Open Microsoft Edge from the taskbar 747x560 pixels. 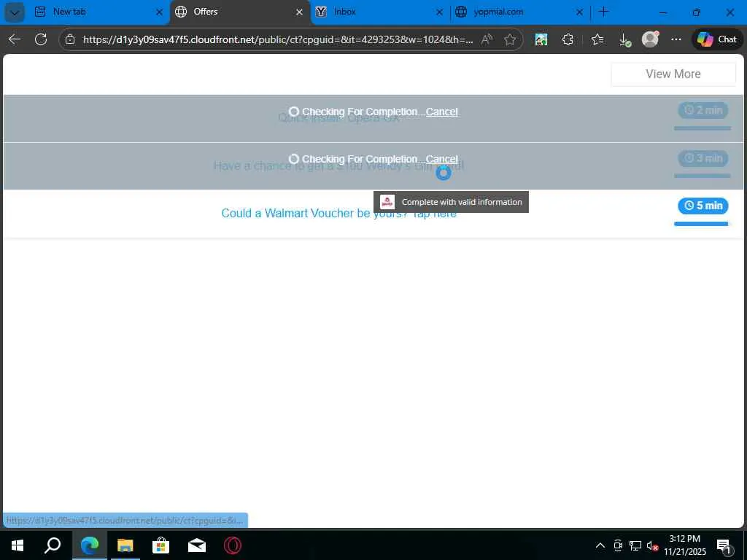(90, 545)
